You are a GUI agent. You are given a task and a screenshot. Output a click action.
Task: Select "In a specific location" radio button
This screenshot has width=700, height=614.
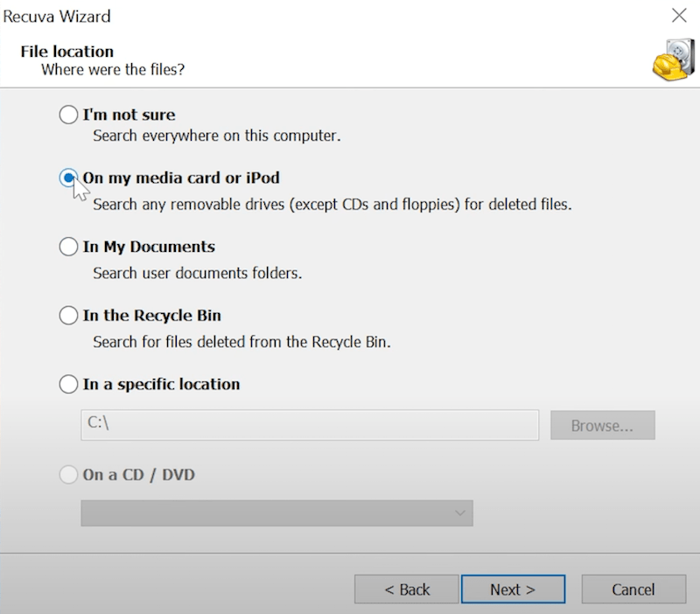[x=68, y=384]
